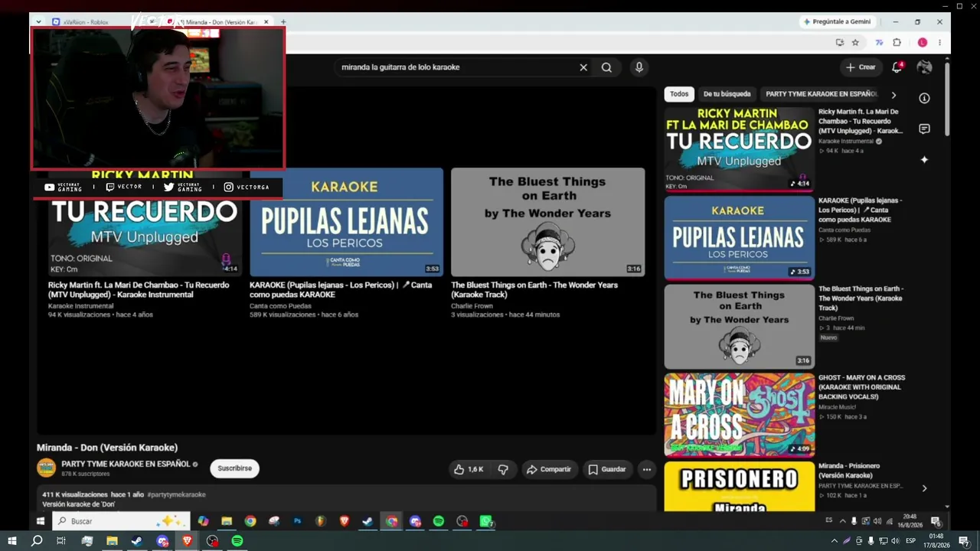Open WhatsApp from the inner taskbar

click(485, 521)
